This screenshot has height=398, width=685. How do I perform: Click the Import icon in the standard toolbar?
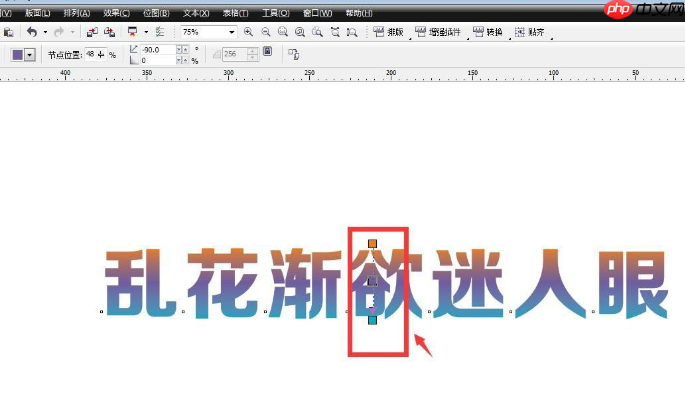pyautogui.click(x=92, y=32)
